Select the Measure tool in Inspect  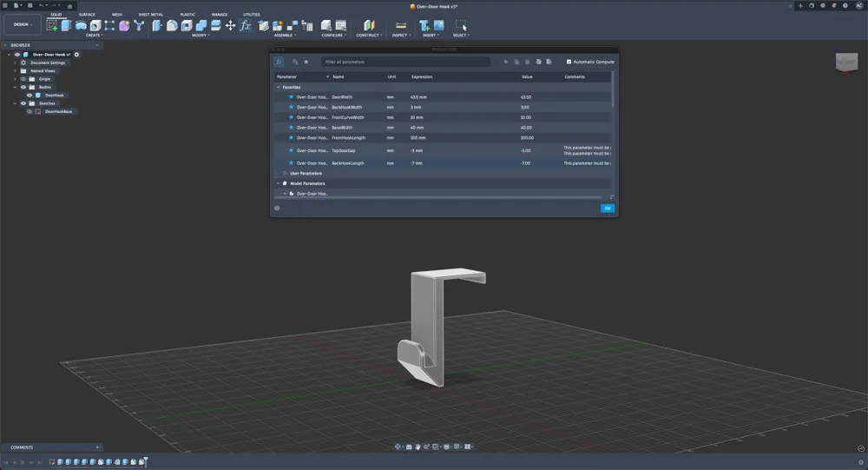pos(401,25)
